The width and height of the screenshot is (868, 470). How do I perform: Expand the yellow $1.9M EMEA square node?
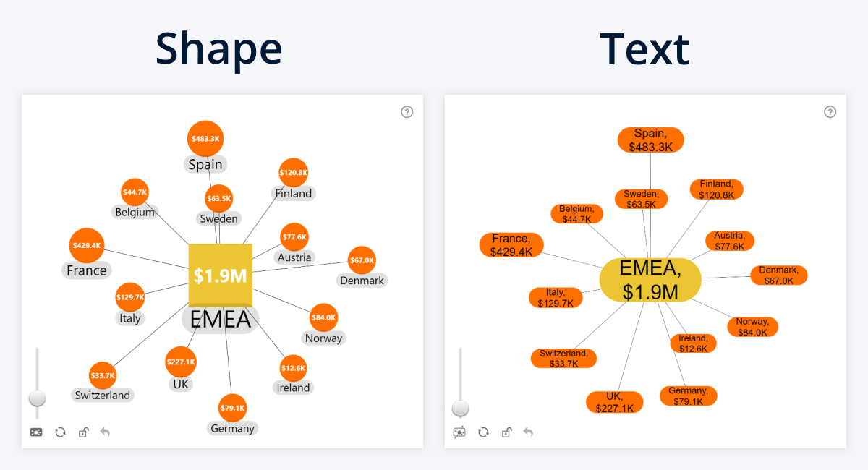pos(220,275)
